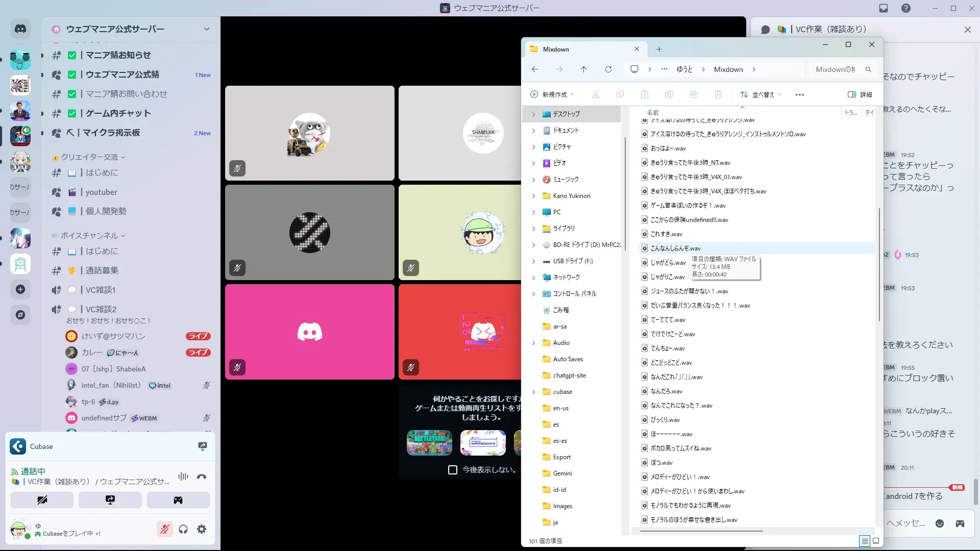Click the Discord home direct messages icon
Viewport: 980px width, 551px height.
pyautogui.click(x=20, y=29)
